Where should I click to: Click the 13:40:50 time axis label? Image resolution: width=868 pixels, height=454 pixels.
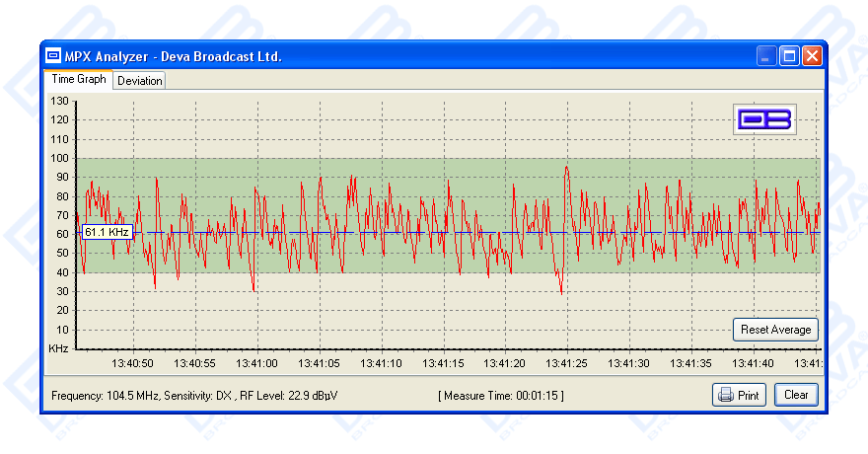point(133,363)
